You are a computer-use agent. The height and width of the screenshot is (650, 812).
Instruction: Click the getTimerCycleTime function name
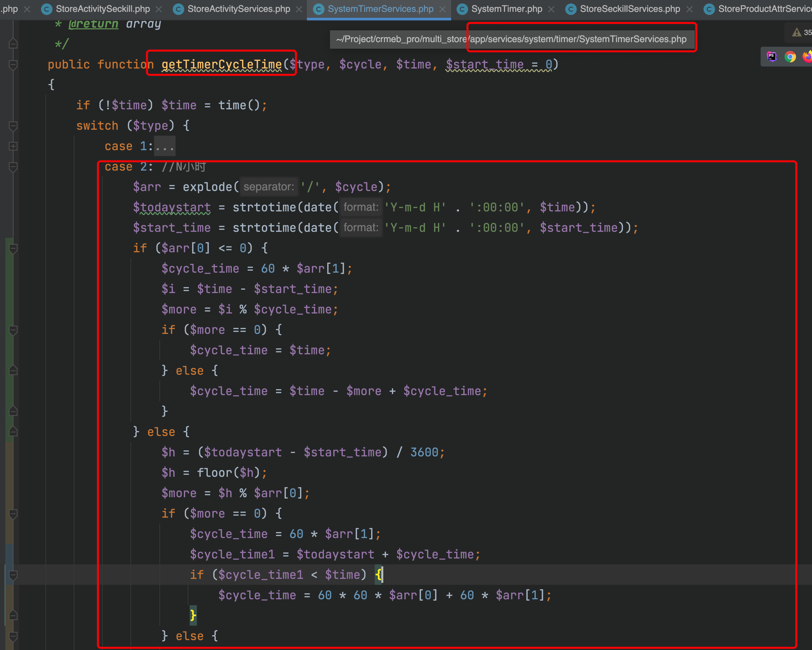pos(222,65)
